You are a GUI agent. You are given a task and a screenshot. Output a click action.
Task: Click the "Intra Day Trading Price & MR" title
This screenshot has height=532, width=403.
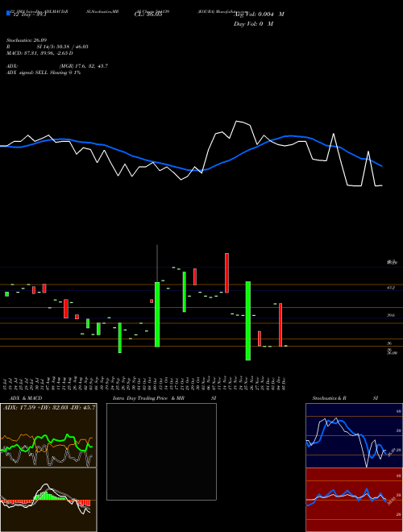coord(149,398)
